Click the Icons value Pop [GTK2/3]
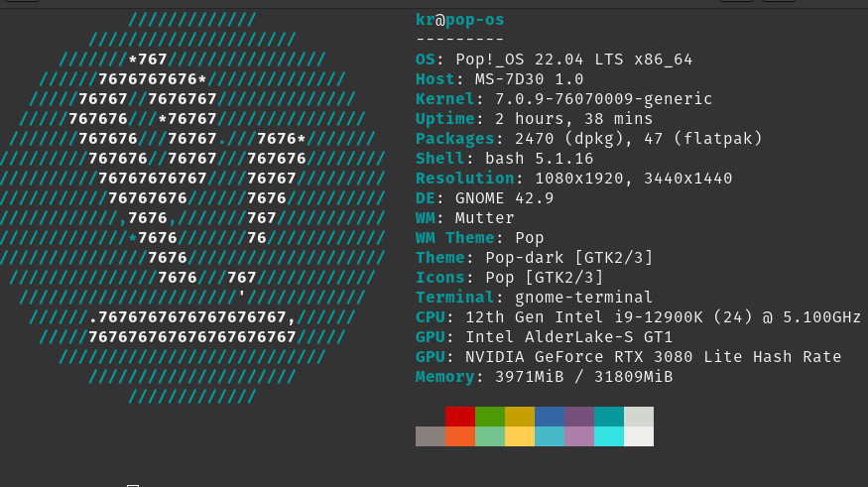 click(x=545, y=278)
